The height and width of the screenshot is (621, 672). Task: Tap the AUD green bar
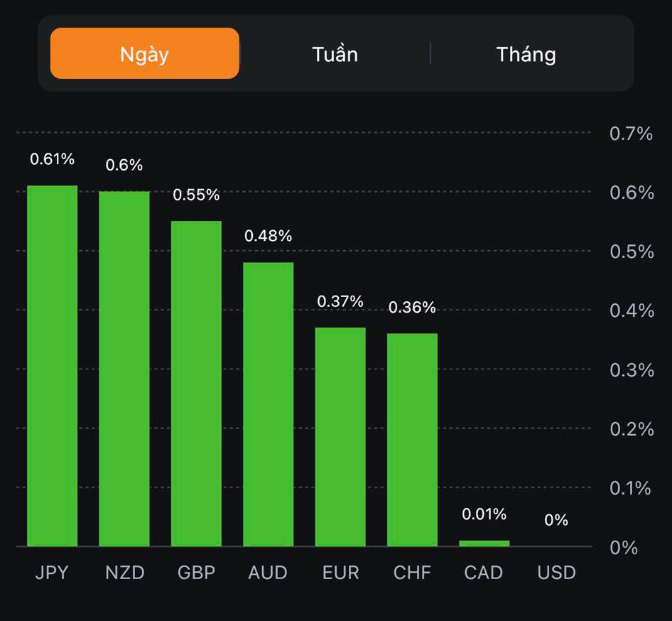coord(269,404)
